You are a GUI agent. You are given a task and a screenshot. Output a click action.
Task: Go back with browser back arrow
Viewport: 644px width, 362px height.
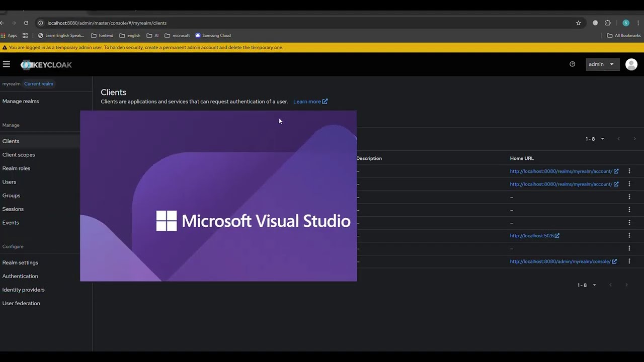[x=3, y=23]
